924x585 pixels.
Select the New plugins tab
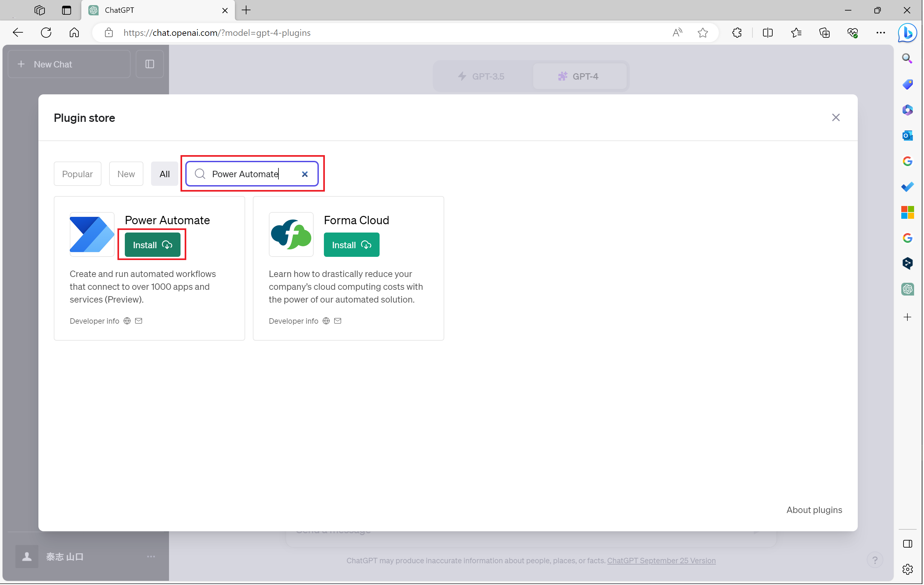[126, 174]
